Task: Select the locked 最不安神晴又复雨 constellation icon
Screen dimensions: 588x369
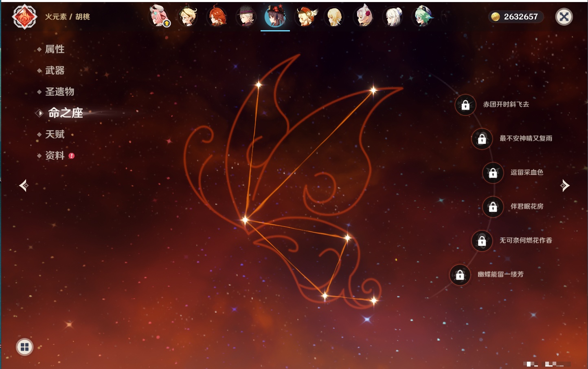Action: click(482, 139)
